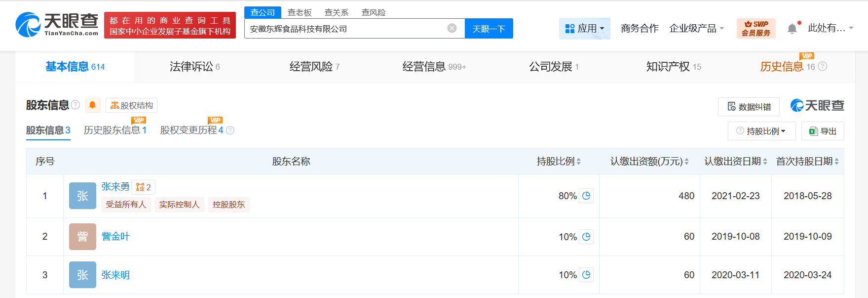The image size is (868, 298).
Task: Click the SVIP member service badge
Action: [x=755, y=28]
